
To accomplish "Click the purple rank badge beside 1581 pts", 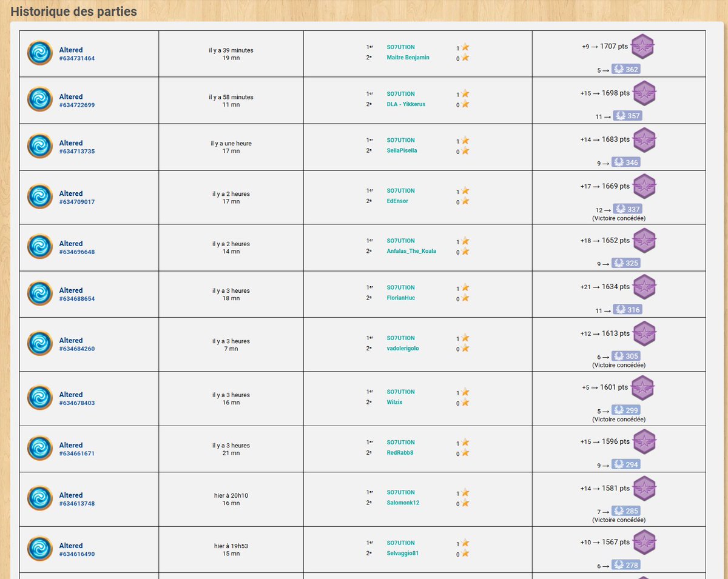I will [x=644, y=489].
